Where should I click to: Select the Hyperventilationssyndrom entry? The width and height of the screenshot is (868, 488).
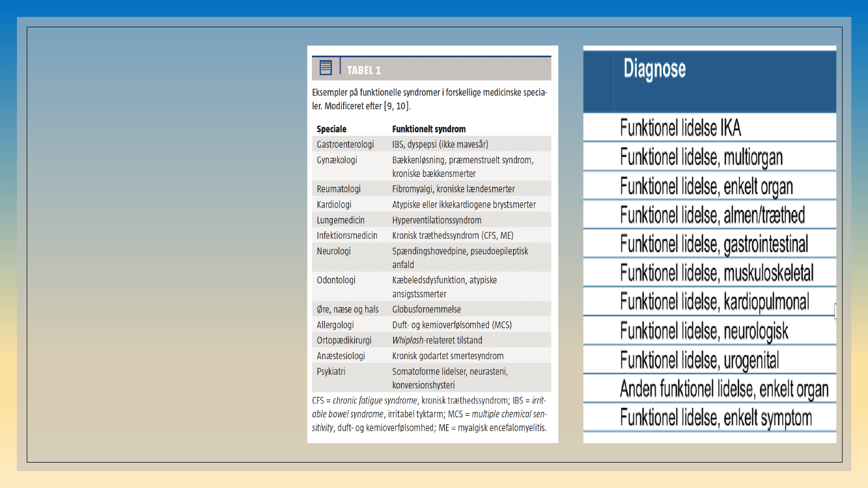click(437, 220)
